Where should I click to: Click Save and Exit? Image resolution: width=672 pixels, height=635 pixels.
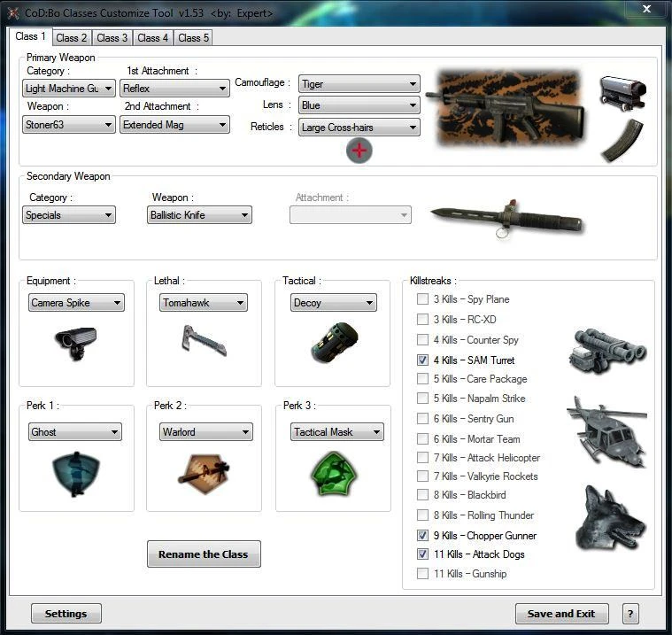click(561, 614)
